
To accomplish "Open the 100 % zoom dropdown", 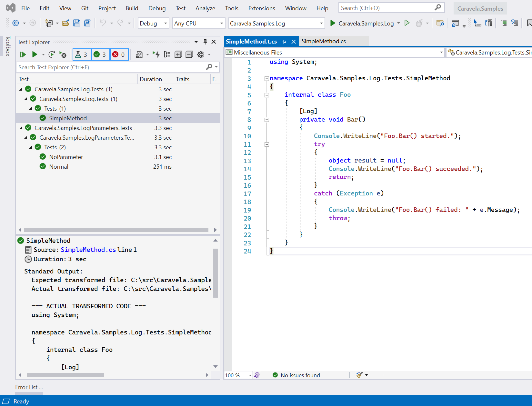I will pos(238,375).
